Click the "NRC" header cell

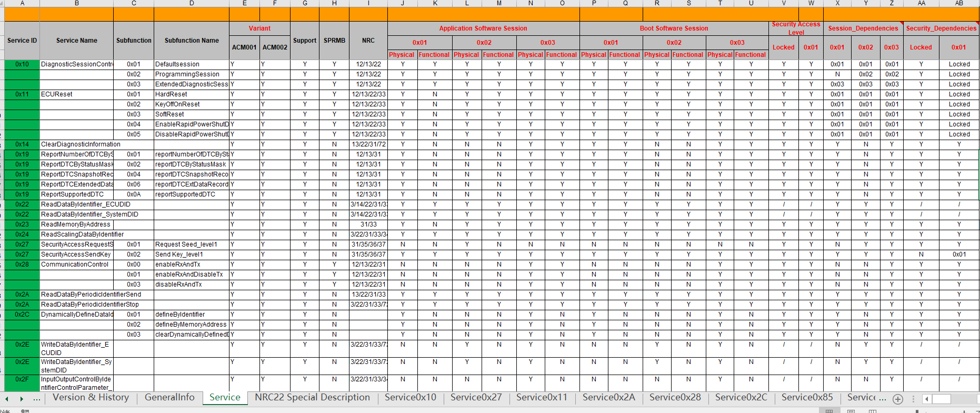[368, 41]
